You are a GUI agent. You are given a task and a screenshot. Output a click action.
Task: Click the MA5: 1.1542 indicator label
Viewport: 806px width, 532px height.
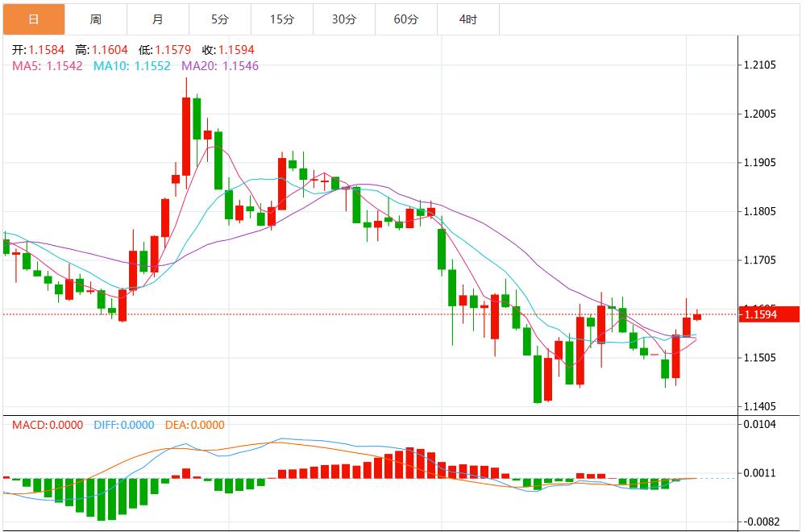(x=48, y=66)
